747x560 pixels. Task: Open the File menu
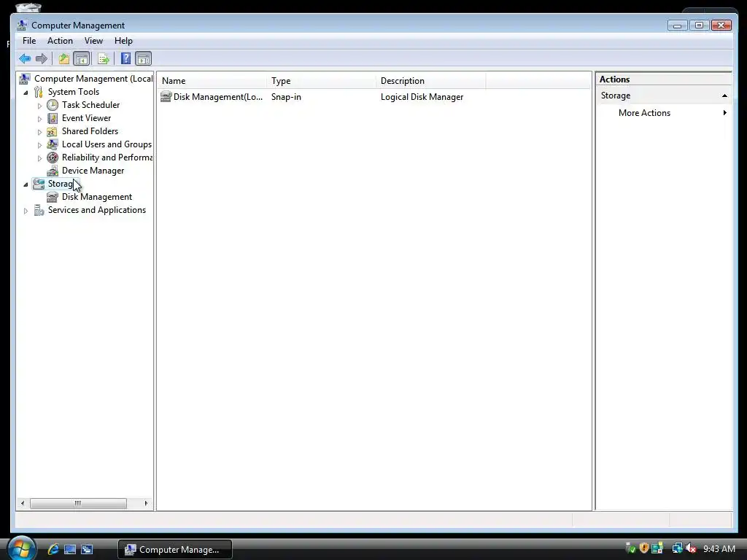tap(29, 41)
